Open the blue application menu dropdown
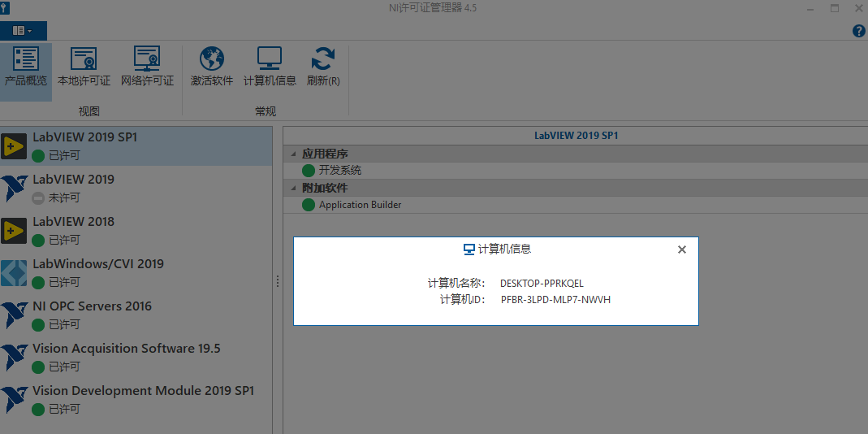Screen dimensions: 868x434 pos(23,31)
